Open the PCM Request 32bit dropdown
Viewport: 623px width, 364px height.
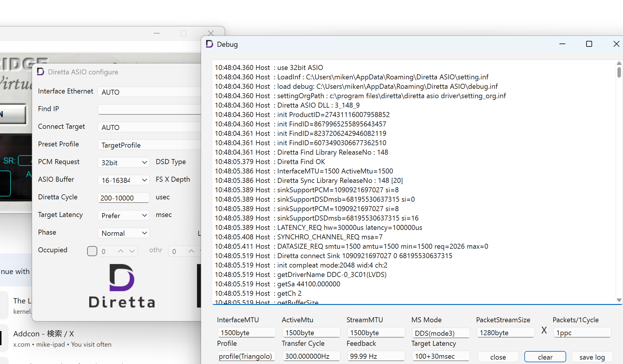pyautogui.click(x=124, y=163)
